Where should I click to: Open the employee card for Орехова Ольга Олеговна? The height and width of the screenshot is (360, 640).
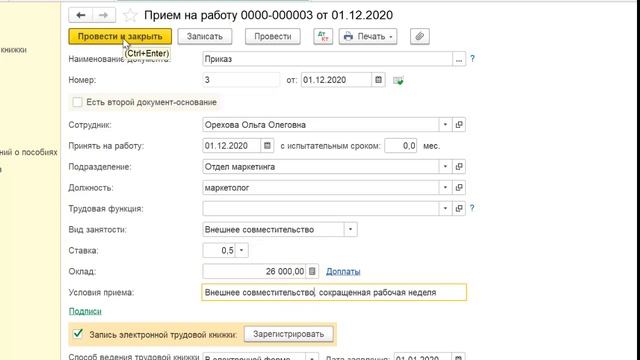(x=459, y=125)
